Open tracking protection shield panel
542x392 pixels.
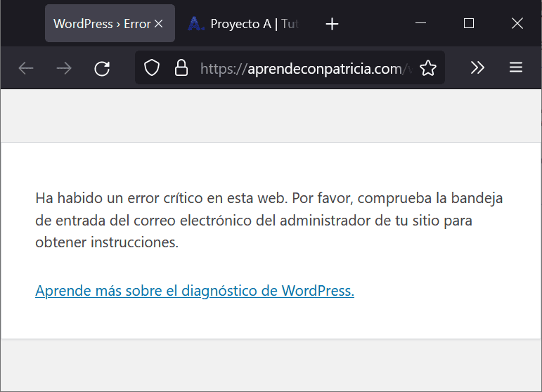152,67
